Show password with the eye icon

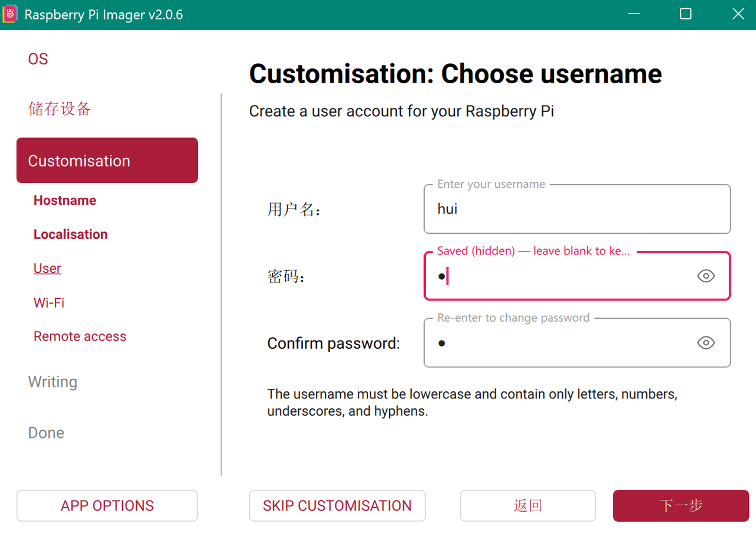(x=706, y=276)
